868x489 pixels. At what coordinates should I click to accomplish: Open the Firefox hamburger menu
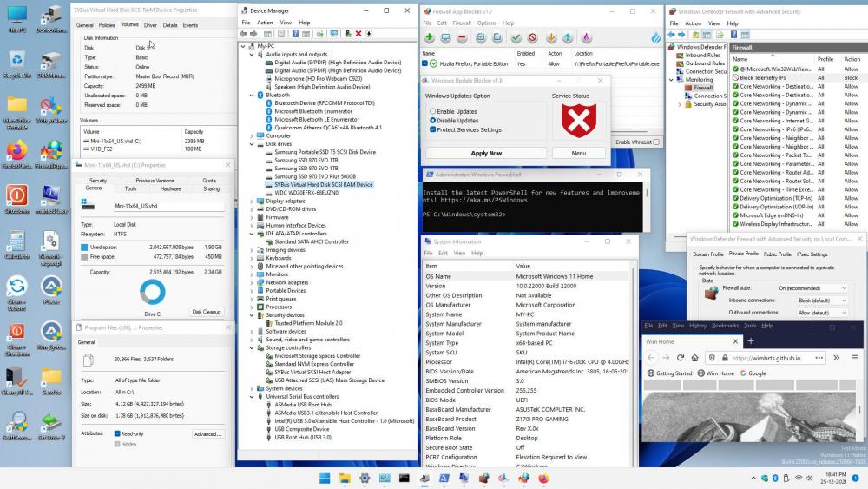point(855,358)
